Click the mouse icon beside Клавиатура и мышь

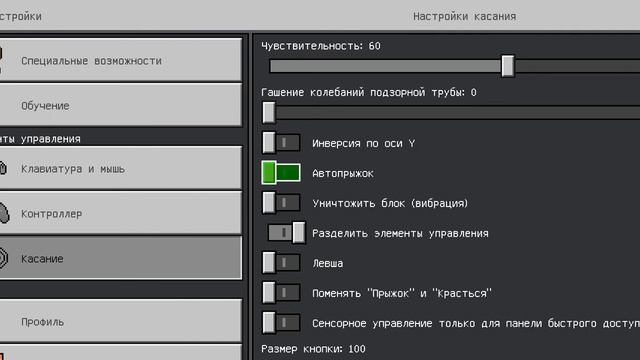pos(3,168)
